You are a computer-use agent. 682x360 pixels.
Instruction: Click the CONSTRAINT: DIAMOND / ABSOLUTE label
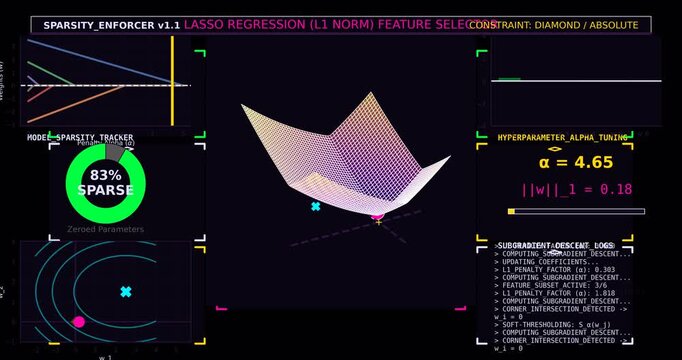[x=554, y=25]
